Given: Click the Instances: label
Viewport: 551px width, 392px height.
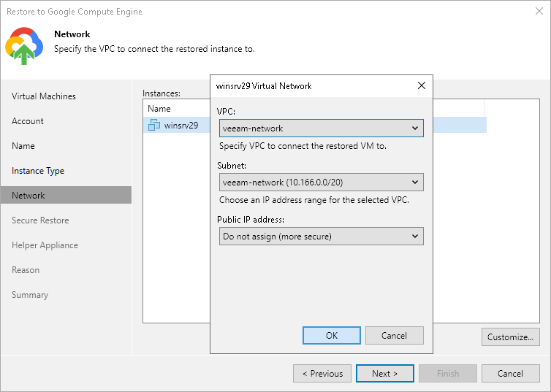Looking at the screenshot, I should pyautogui.click(x=161, y=93).
